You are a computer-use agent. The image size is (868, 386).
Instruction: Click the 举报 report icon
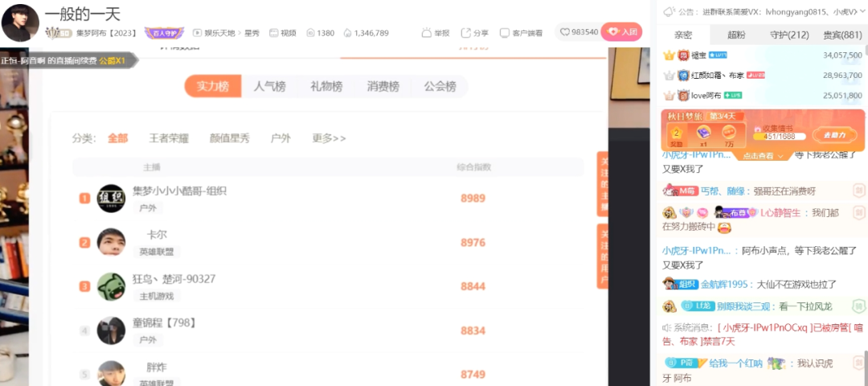(427, 33)
